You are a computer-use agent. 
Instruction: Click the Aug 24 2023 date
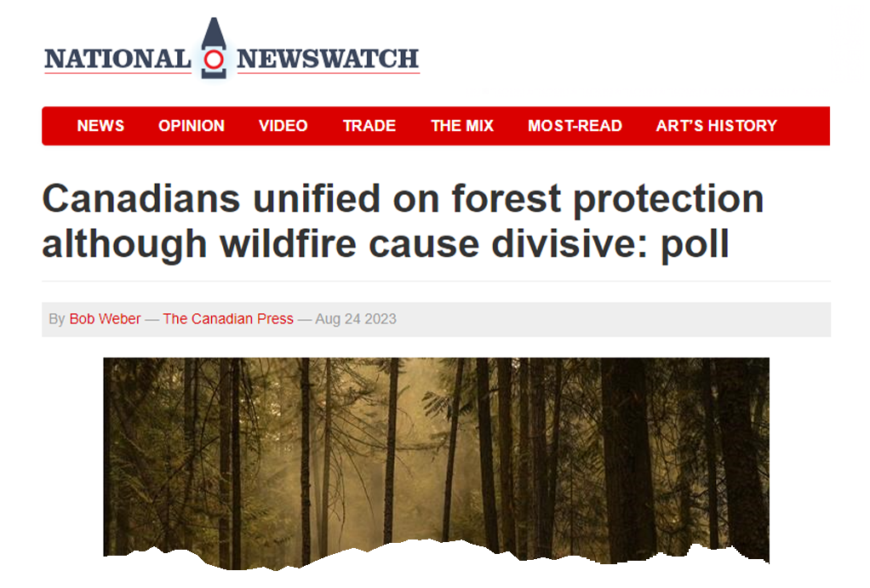coord(356,319)
